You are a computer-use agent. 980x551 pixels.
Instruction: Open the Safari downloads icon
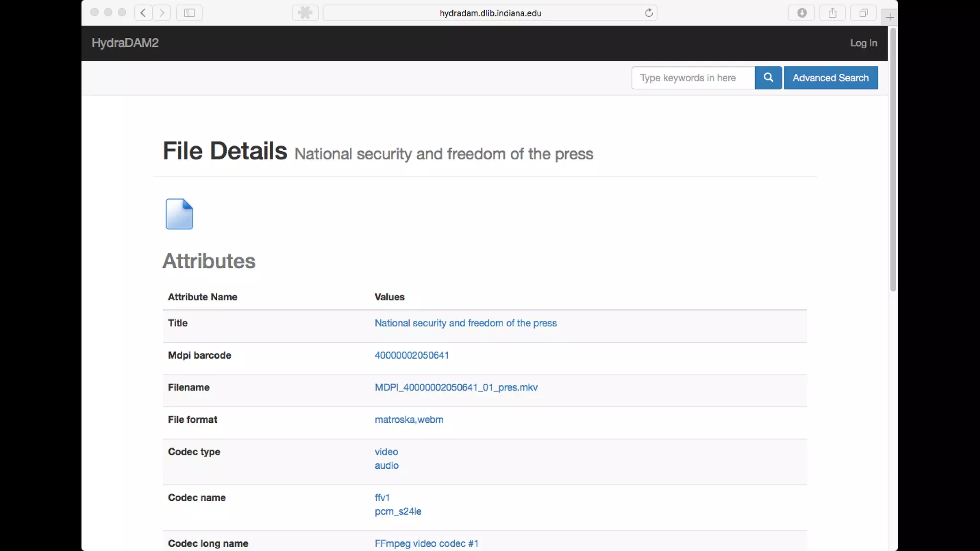click(x=802, y=13)
